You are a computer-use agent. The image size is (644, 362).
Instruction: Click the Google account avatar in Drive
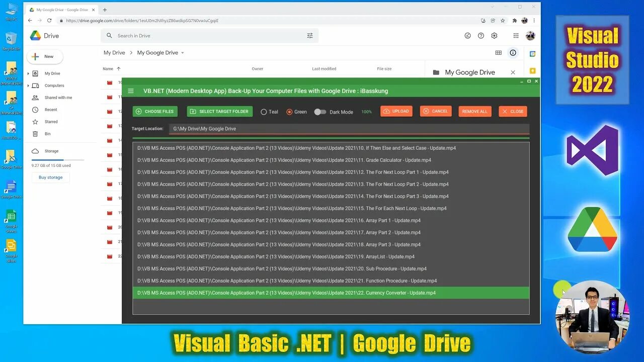(530, 36)
